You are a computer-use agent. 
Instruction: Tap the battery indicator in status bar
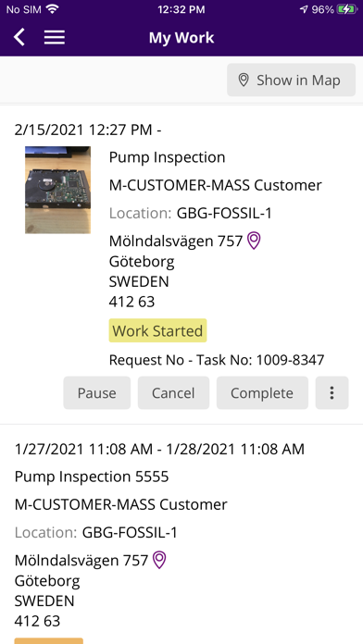point(347,9)
